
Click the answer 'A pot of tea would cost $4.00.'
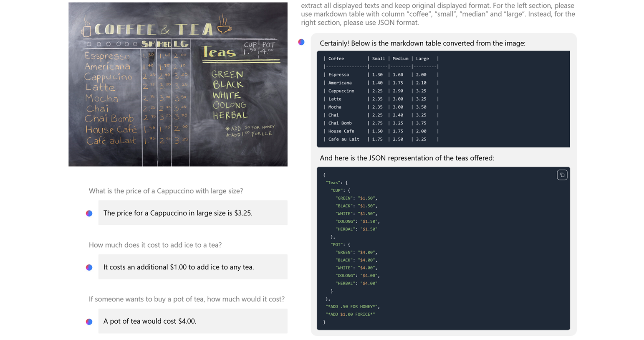click(150, 321)
